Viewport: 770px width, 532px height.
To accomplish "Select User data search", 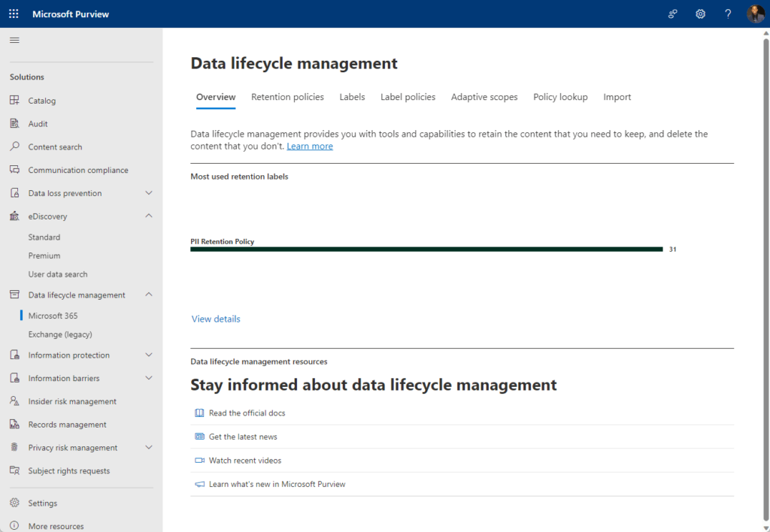I will [57, 274].
